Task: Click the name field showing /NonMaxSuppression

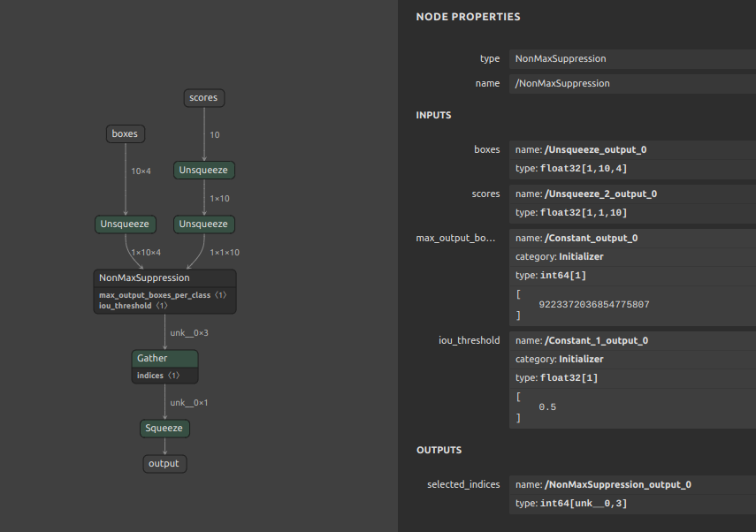Action: pos(632,83)
